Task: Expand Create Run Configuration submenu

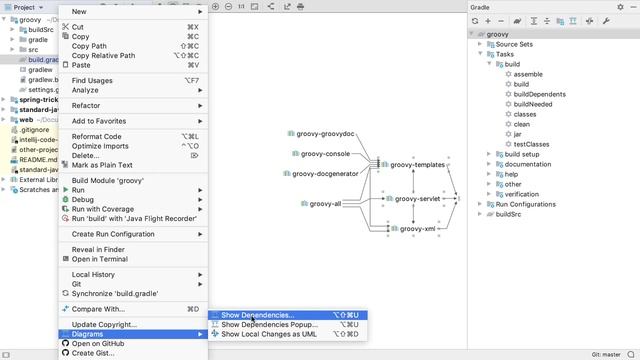Action: tap(133, 234)
